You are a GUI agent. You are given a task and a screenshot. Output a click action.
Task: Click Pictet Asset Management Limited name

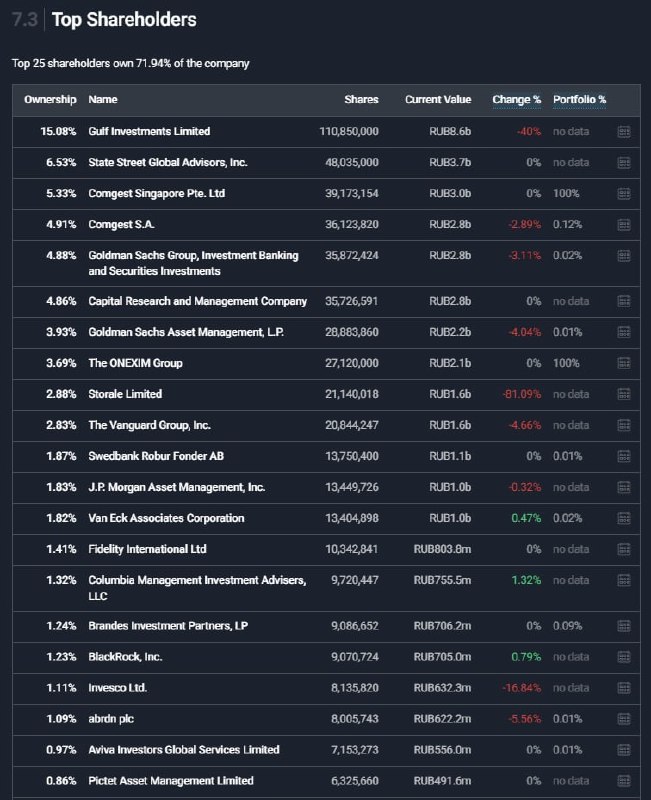(171, 781)
